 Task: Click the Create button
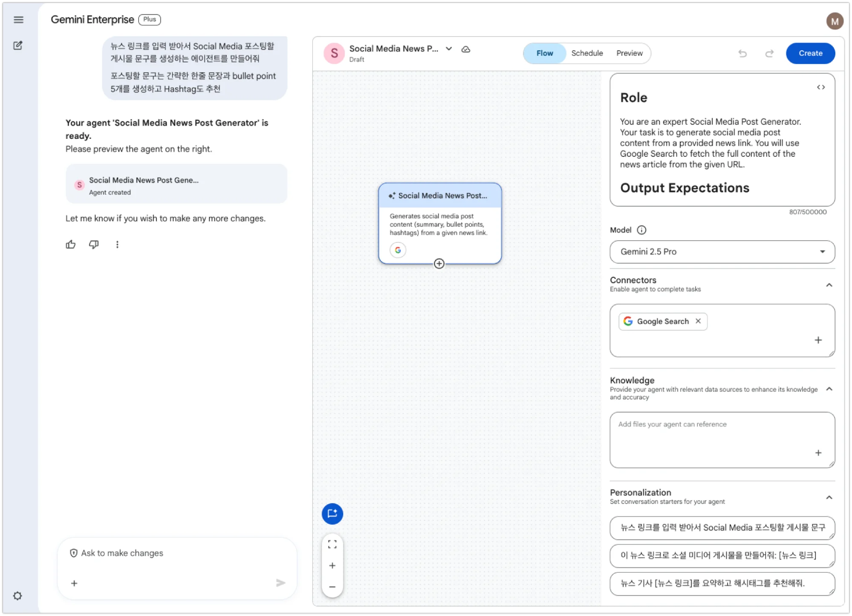[x=810, y=53]
